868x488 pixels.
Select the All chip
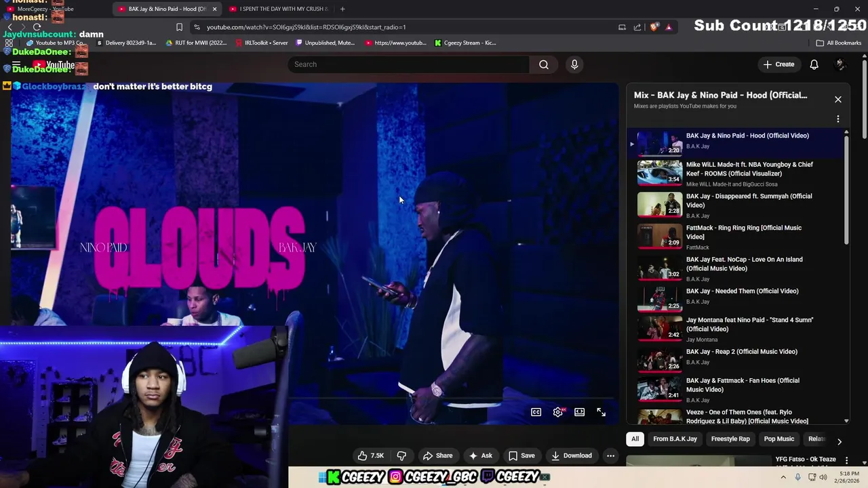tap(635, 439)
